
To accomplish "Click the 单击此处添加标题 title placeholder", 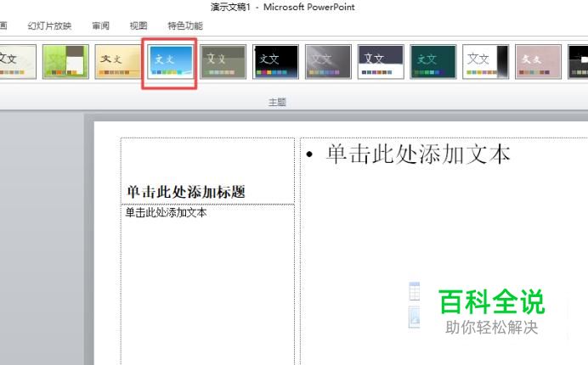I will (x=207, y=171).
